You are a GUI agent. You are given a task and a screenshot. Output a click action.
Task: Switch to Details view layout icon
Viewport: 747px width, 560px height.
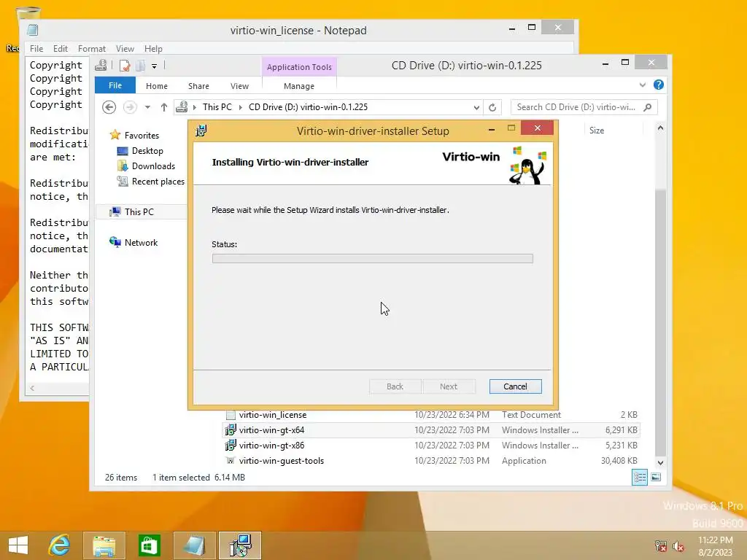tap(639, 477)
